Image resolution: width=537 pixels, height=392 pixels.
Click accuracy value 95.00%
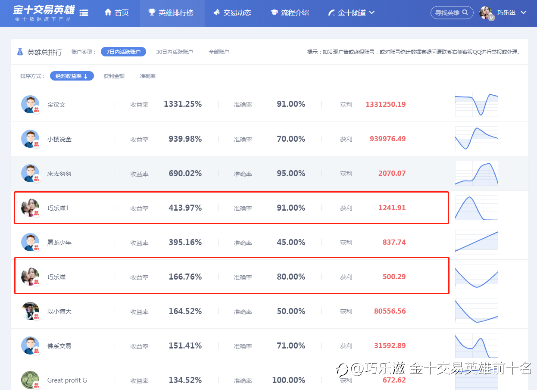click(291, 173)
